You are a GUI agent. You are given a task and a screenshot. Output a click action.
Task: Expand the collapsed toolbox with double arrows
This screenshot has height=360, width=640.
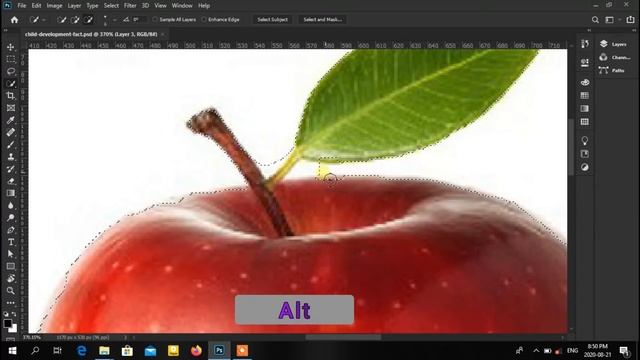point(5,30)
